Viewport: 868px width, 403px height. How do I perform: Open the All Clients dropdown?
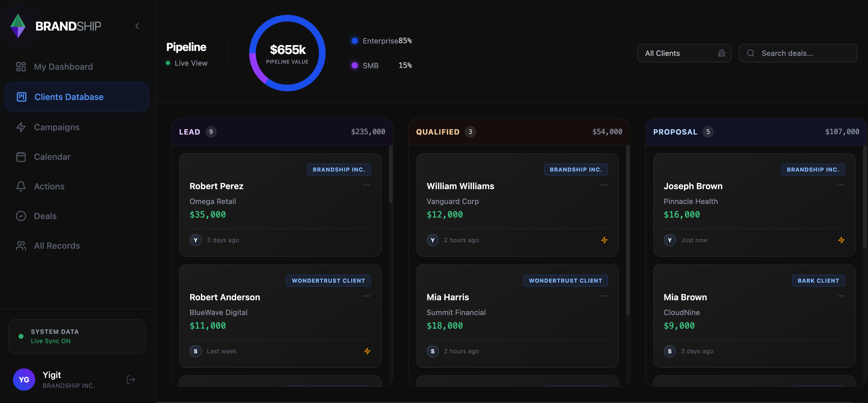click(x=684, y=53)
